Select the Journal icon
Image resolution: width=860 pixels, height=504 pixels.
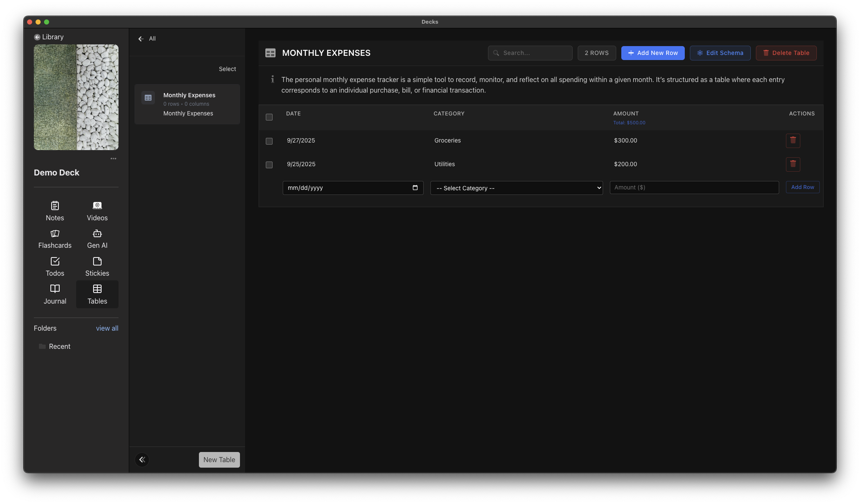tap(55, 294)
